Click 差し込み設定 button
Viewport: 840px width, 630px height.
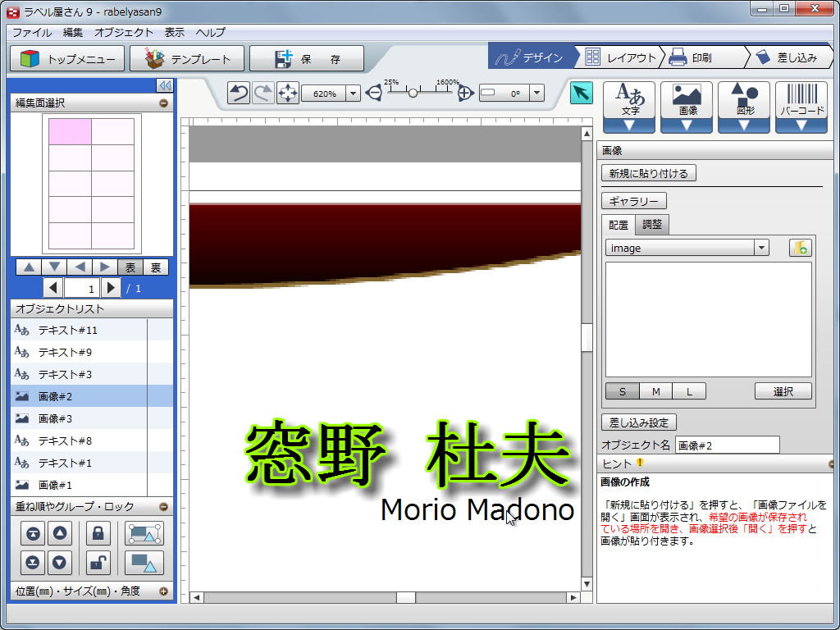[639, 422]
